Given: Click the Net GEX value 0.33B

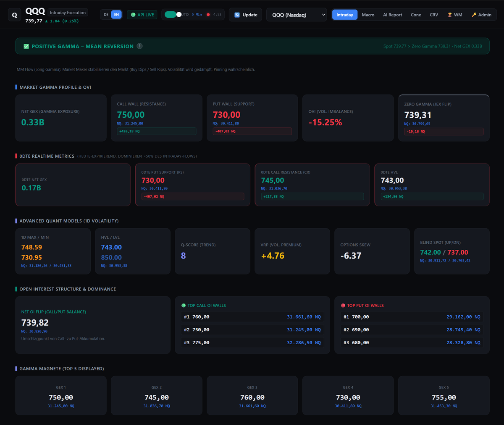Looking at the screenshot, I should (33, 122).
